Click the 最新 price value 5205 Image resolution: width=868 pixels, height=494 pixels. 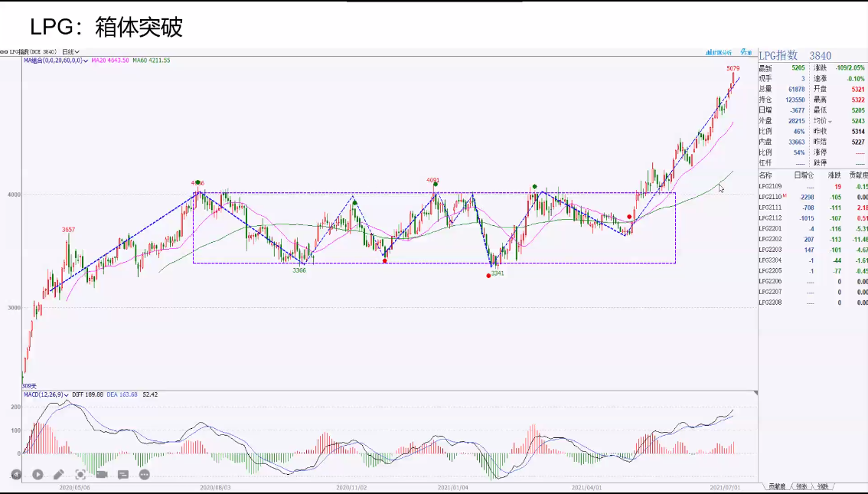point(798,68)
